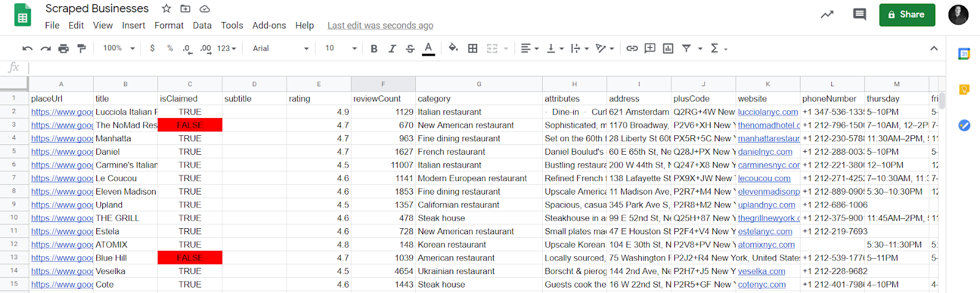Screen dimensions: 980x293
Task: Select row 10 header
Action: click(14, 218)
